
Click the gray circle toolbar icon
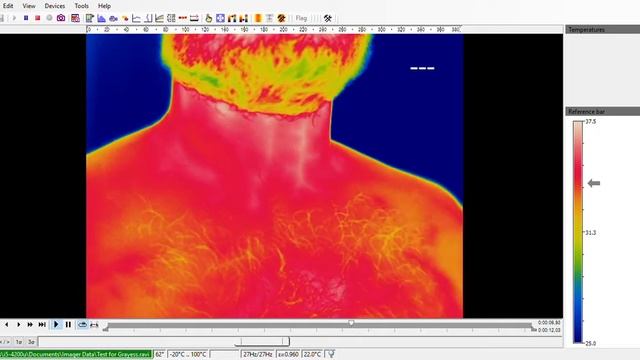49,18
